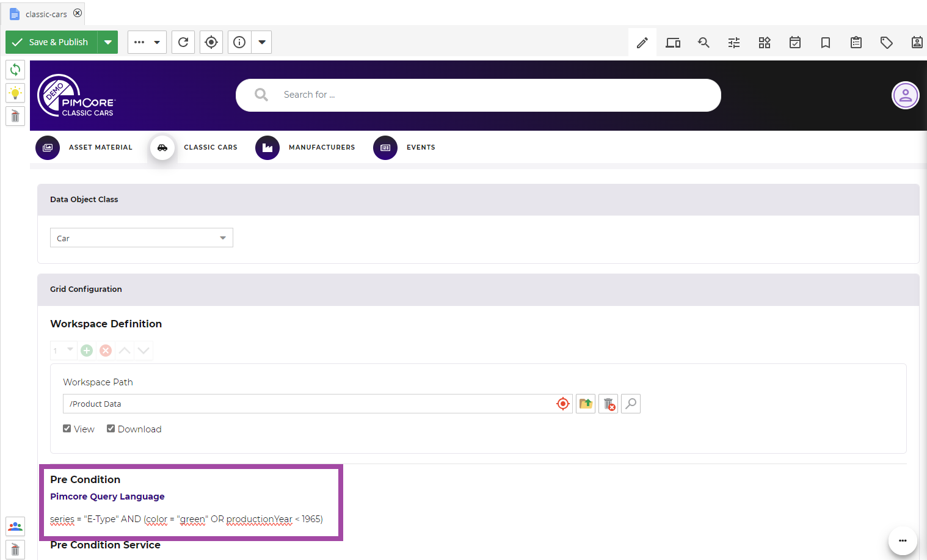Open the Tag icon in toolbar
927x560 pixels.
point(886,42)
